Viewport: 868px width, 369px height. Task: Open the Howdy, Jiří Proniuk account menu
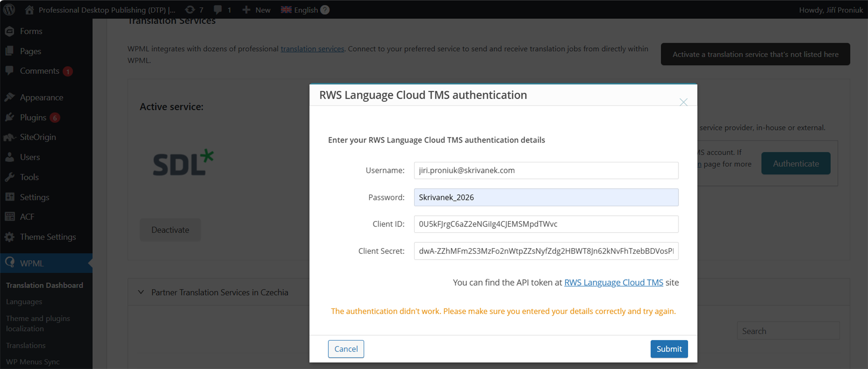pyautogui.click(x=831, y=10)
